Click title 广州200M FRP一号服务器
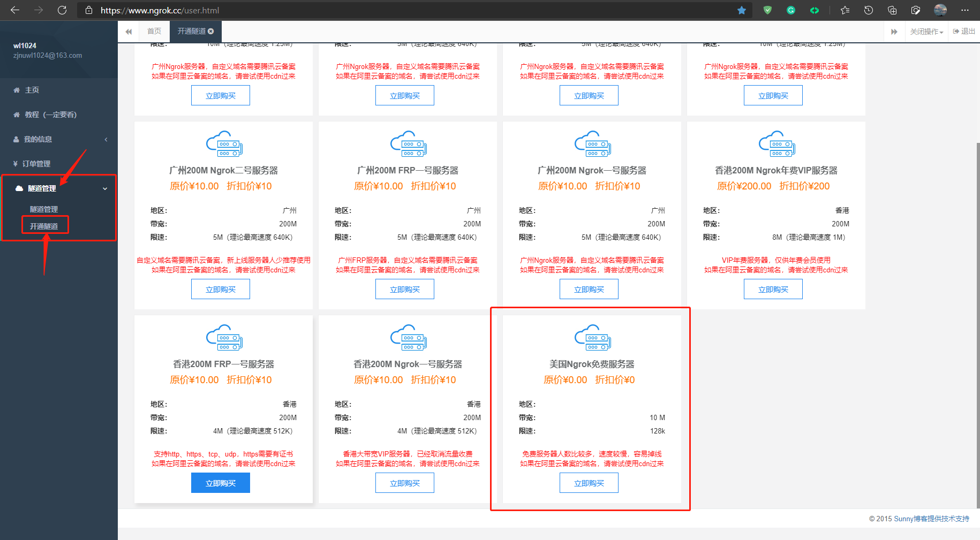 tap(408, 170)
